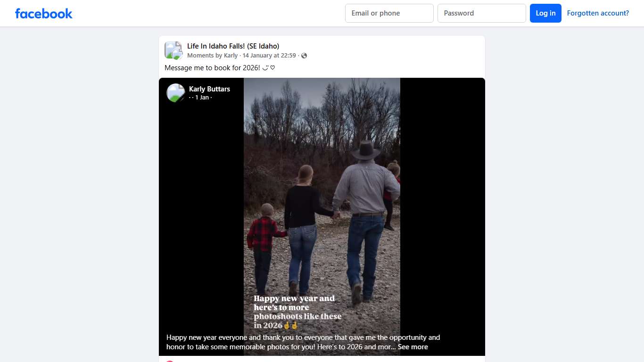Expand caption with See more
644x362 pixels.
[413, 347]
